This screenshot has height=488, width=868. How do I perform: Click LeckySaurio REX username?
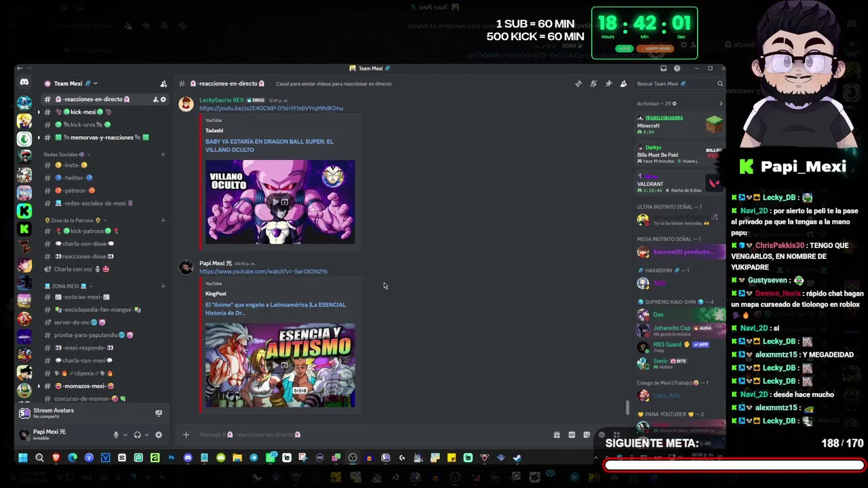tap(221, 100)
